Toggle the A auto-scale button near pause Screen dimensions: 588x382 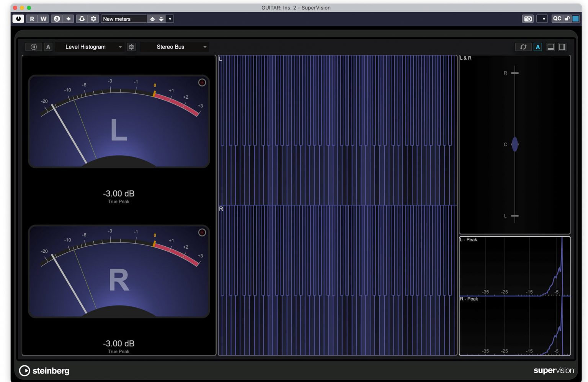pos(48,47)
